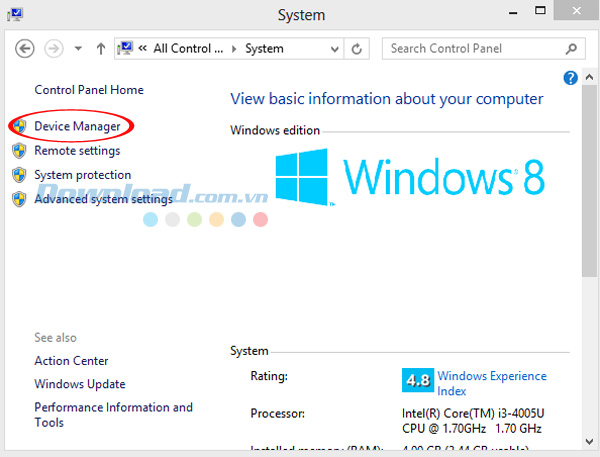Maximize the System window
Screen dimensions: 600x457
tap(540, 11)
